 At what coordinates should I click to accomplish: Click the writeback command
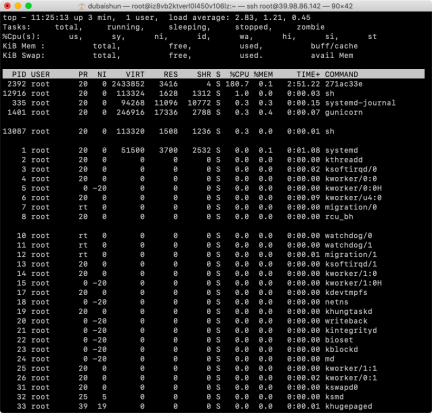(x=346, y=321)
